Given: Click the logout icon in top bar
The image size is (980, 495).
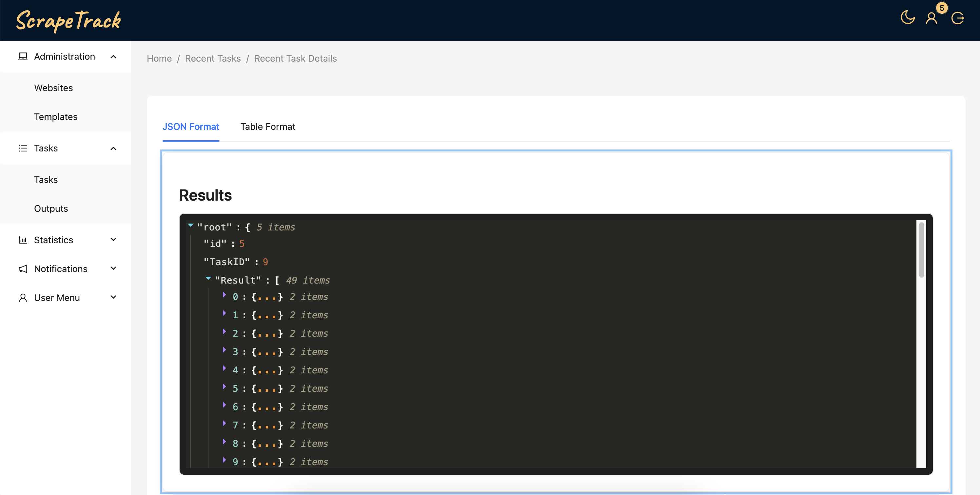Looking at the screenshot, I should [x=958, y=18].
